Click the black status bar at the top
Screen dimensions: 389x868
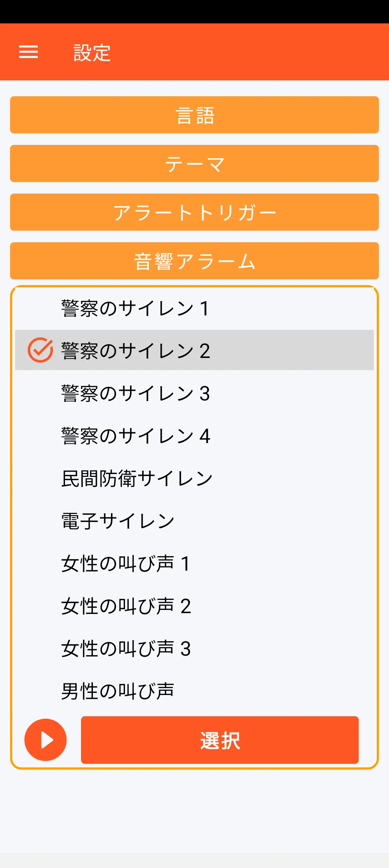[x=194, y=12]
